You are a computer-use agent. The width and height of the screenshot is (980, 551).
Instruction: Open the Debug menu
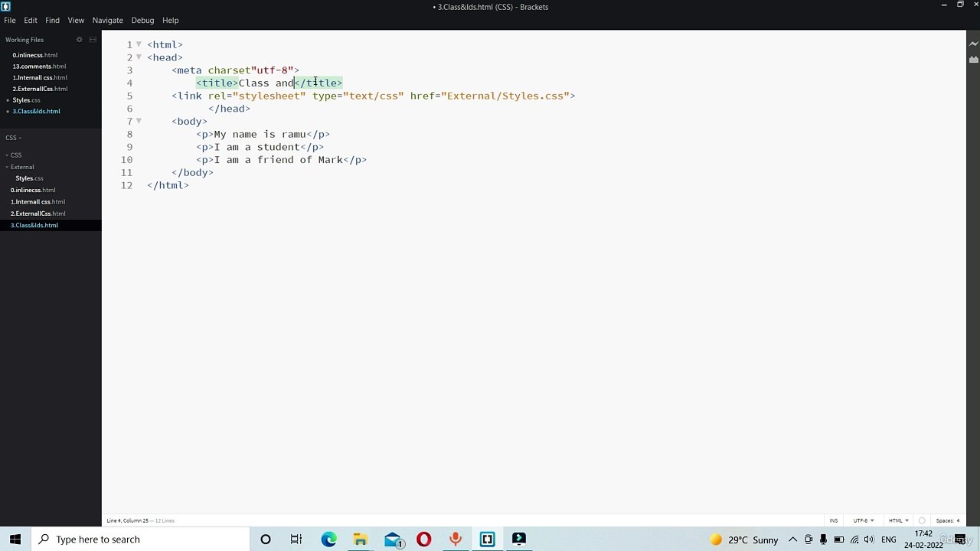[142, 20]
